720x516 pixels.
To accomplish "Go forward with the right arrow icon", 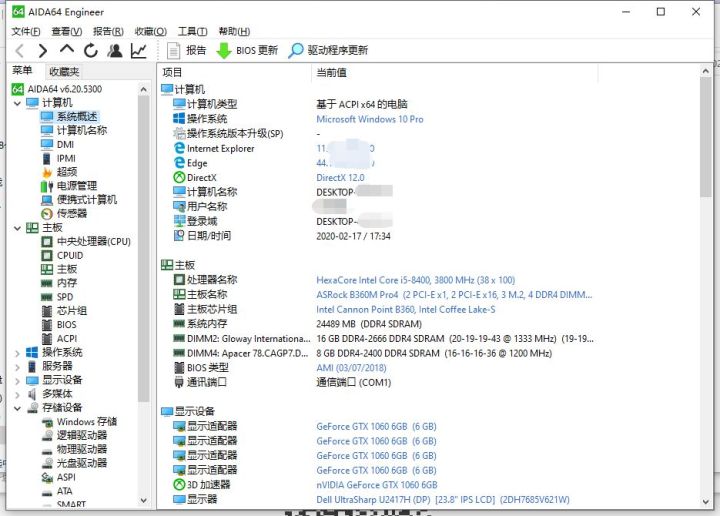I will coord(43,50).
